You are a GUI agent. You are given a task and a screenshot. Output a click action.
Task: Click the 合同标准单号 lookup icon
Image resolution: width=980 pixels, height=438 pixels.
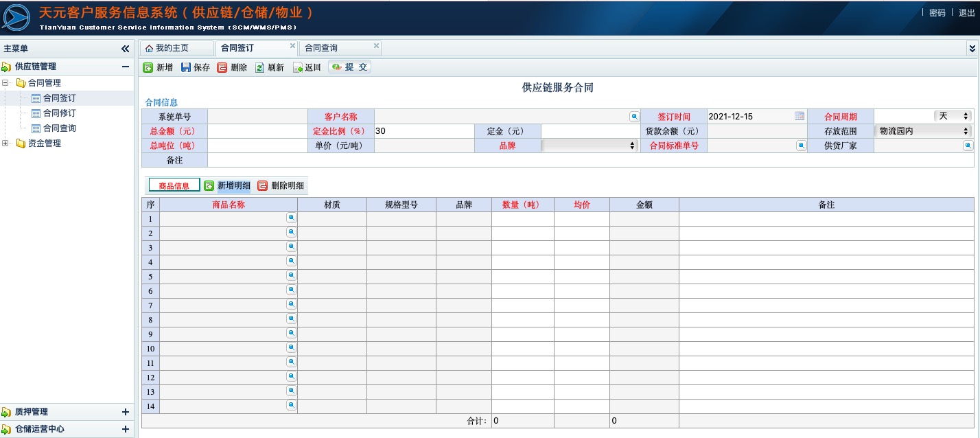click(x=801, y=146)
